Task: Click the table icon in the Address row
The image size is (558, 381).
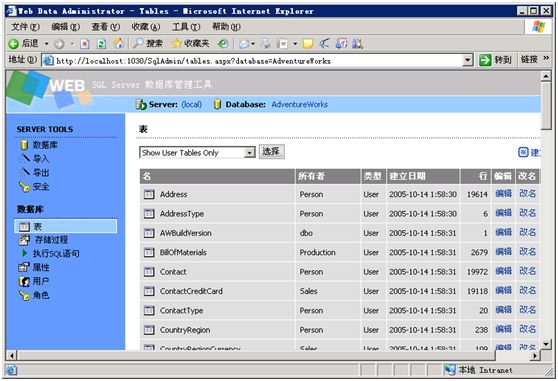Action: (149, 194)
